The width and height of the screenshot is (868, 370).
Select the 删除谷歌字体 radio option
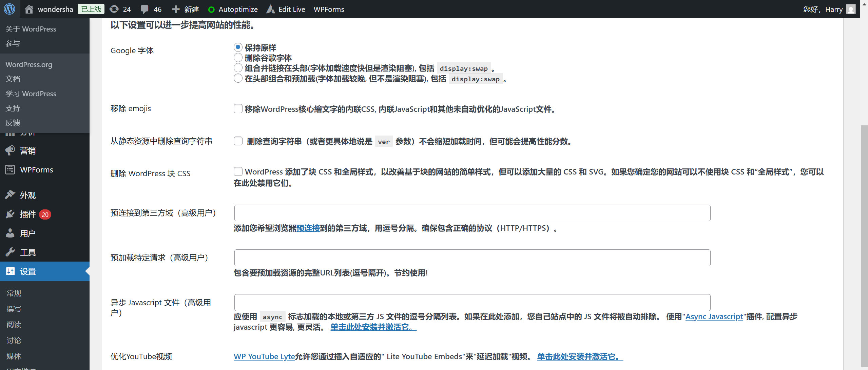238,58
